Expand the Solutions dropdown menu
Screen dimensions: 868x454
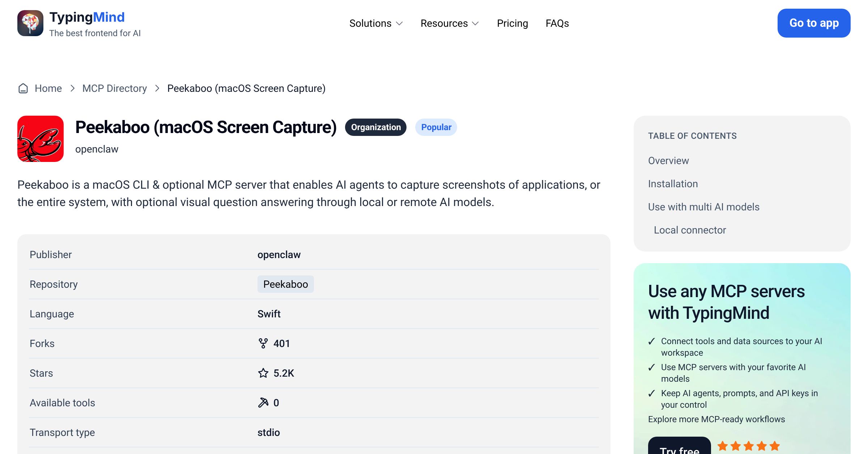click(x=376, y=23)
